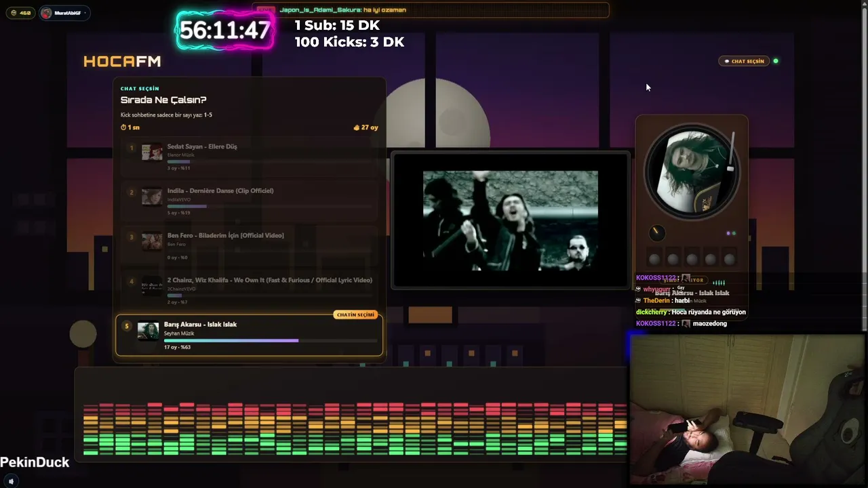Select 2 Chainz, Wiz Khalifa - We Own It
Screen dimensions: 868x488
coord(249,291)
